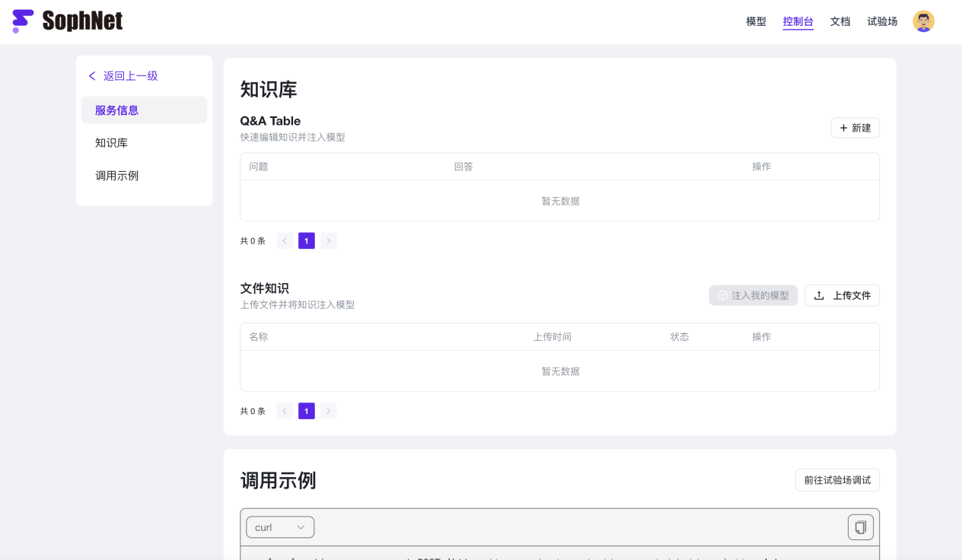Click the back arrow beside 返回上一级
962x560 pixels.
(x=92, y=76)
